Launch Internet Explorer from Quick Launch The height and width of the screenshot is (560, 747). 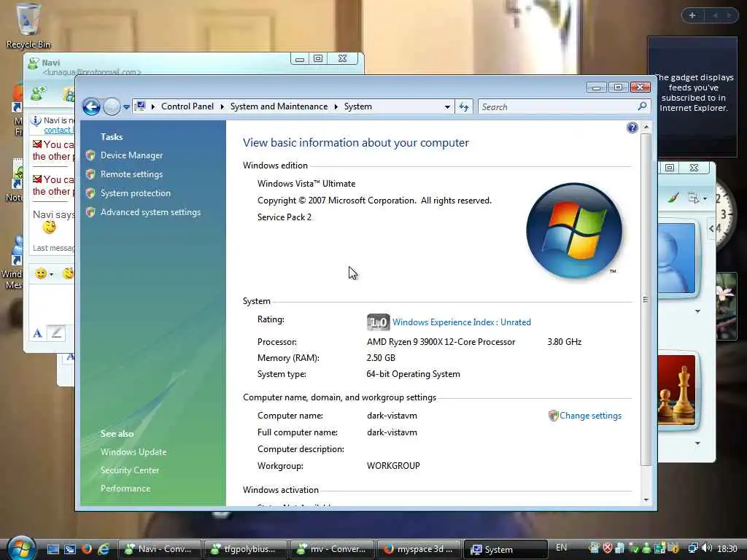tap(104, 549)
